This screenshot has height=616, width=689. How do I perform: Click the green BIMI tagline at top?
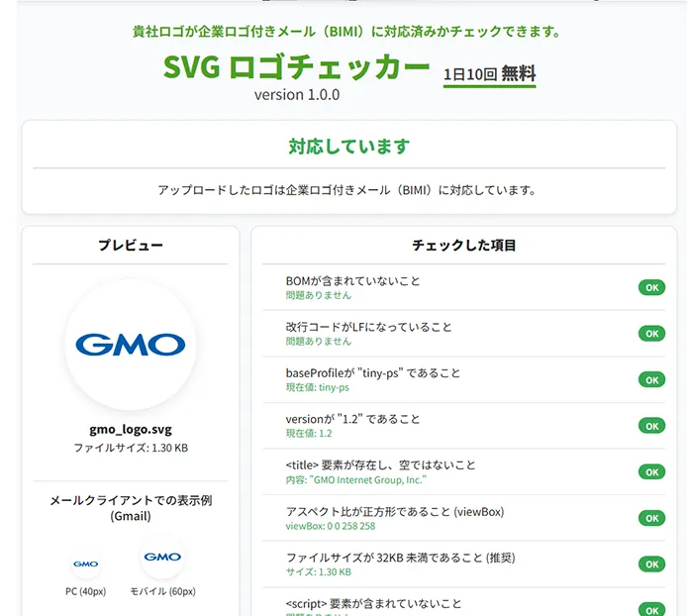[x=346, y=32]
